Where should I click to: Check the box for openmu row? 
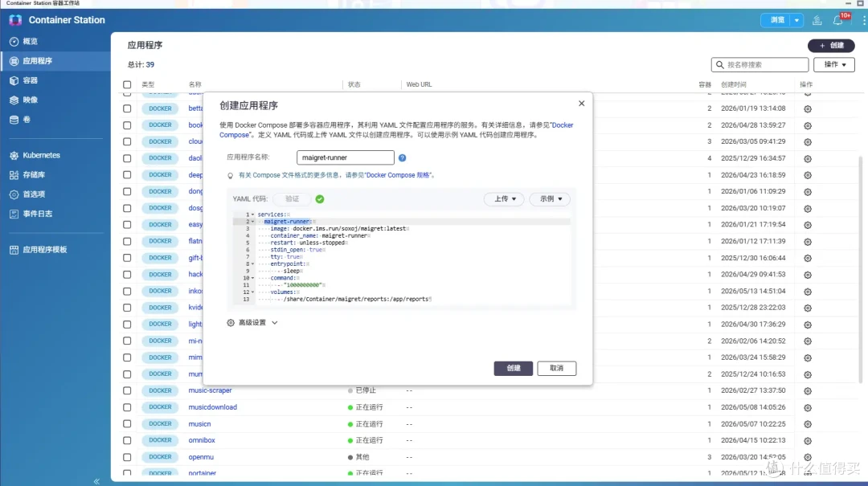click(127, 457)
